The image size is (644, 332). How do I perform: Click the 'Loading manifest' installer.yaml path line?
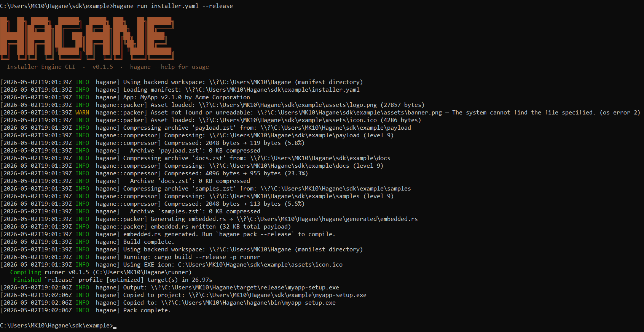coord(180,90)
